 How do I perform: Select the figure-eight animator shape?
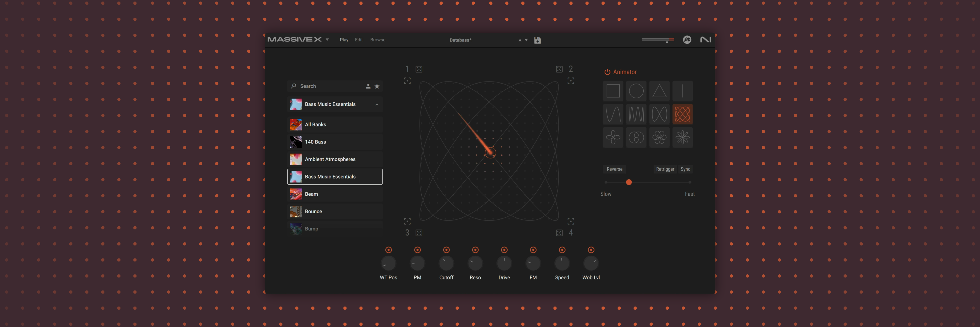coord(659,114)
